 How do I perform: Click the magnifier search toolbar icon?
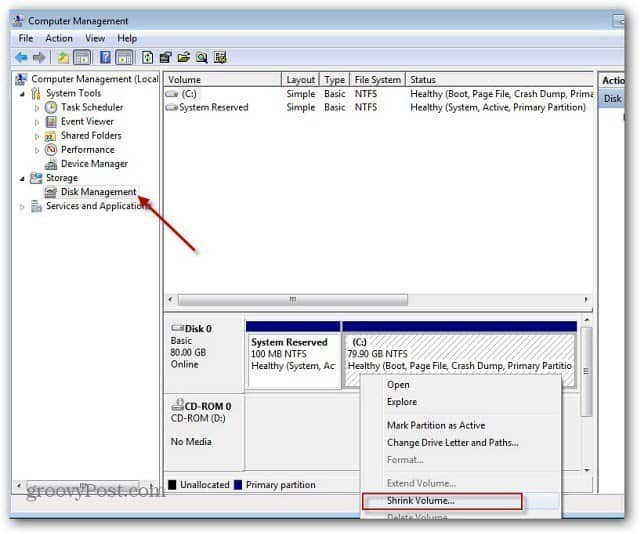[202, 58]
